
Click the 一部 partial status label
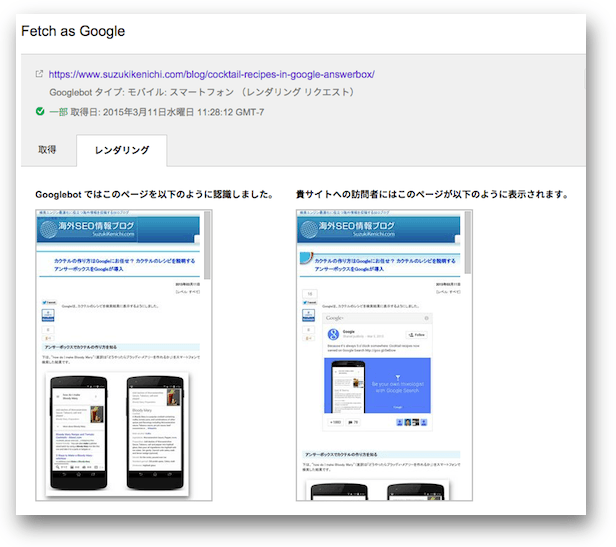click(59, 112)
